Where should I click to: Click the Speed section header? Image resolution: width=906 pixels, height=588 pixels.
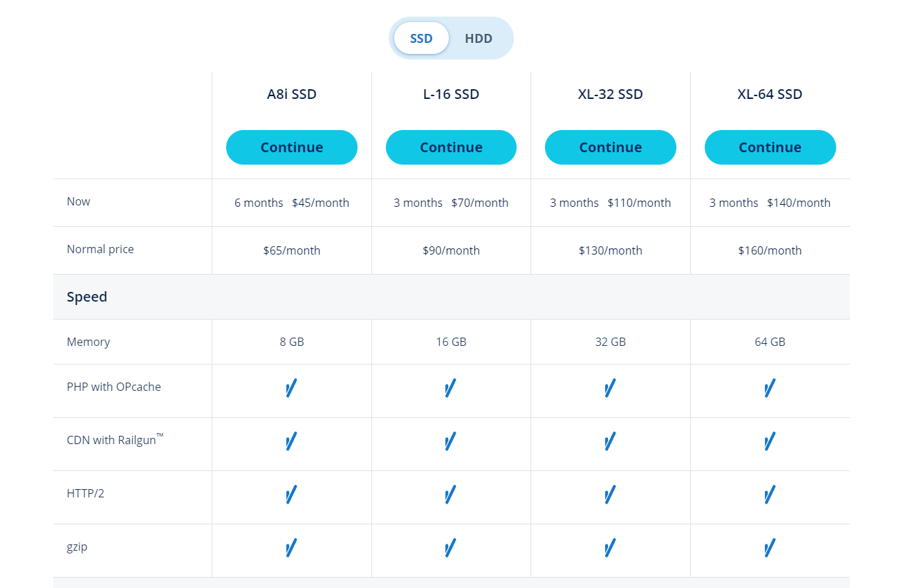pyautogui.click(x=87, y=297)
